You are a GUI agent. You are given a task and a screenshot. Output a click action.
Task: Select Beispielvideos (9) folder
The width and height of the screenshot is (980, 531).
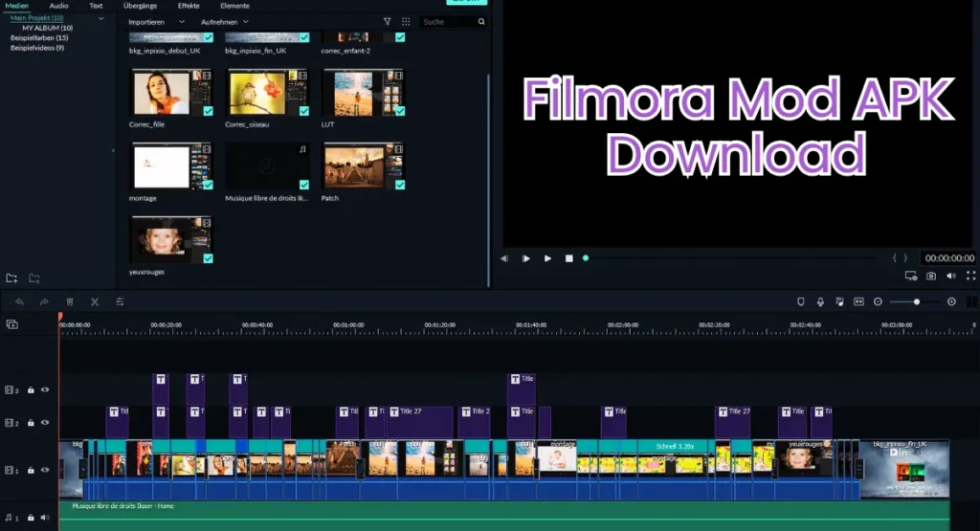37,48
